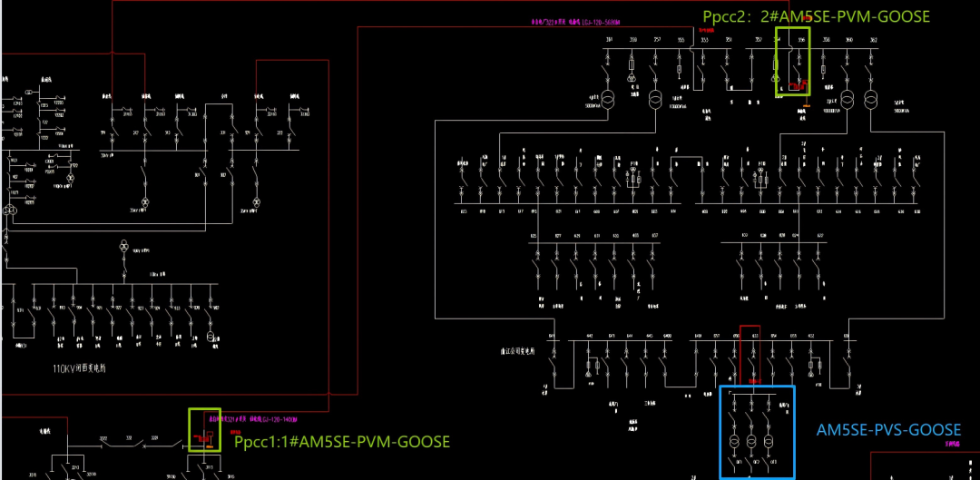Select the right transformer symbol inside blue box
The height and width of the screenshot is (480, 980).
coord(769,442)
